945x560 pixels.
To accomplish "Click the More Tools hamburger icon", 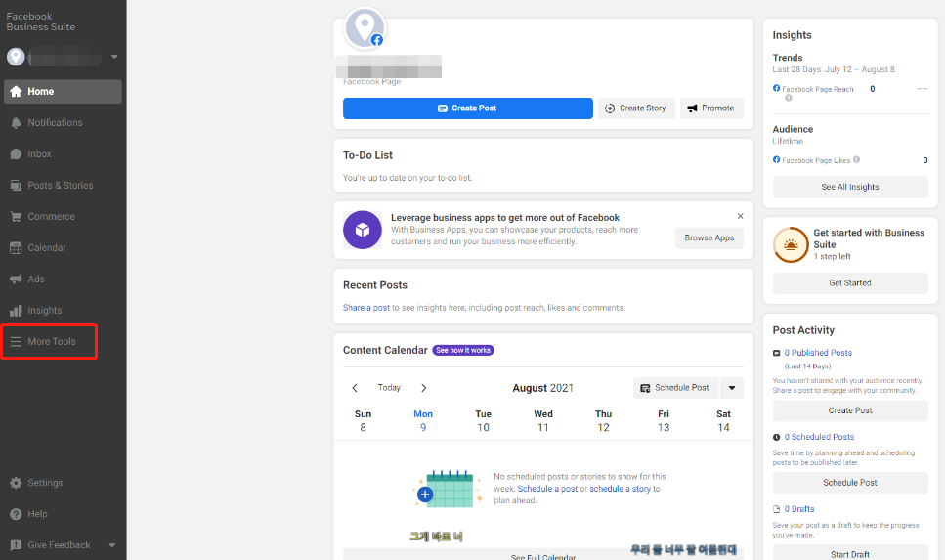I will pyautogui.click(x=16, y=342).
